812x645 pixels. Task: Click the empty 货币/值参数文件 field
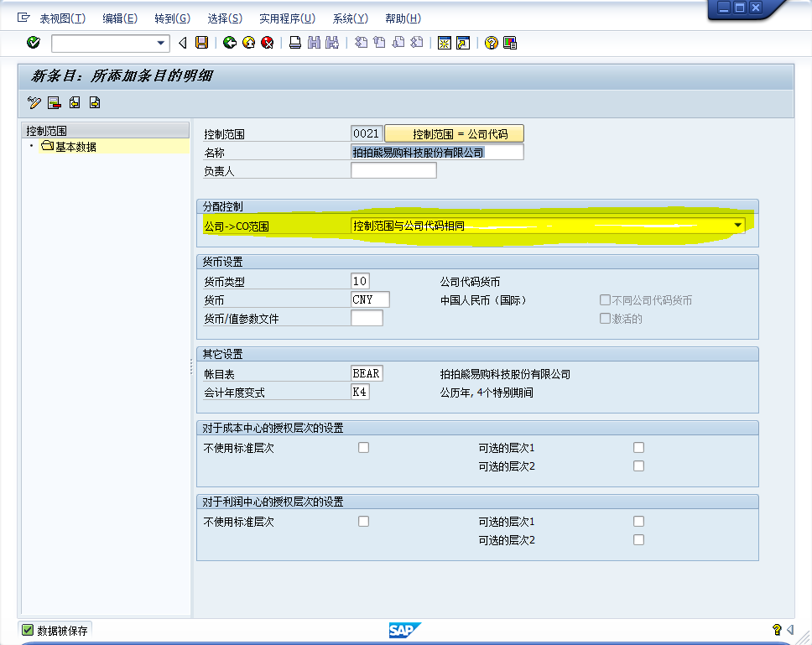coord(367,318)
